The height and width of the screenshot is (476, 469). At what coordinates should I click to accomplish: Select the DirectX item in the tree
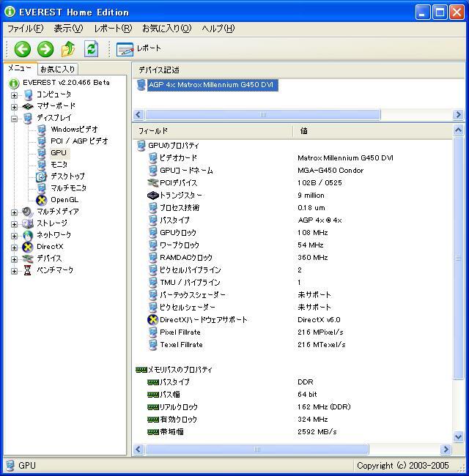[x=49, y=247]
